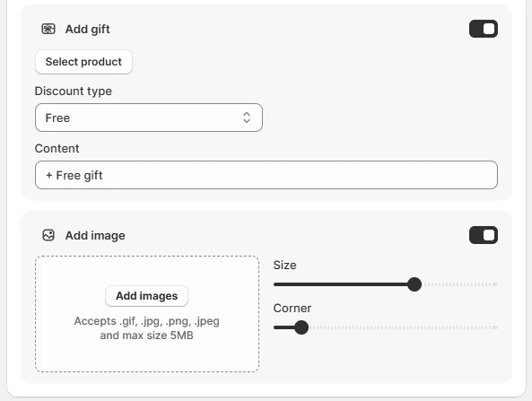The image size is (532, 401).
Task: Click the Corner slider handle
Action: click(x=301, y=327)
